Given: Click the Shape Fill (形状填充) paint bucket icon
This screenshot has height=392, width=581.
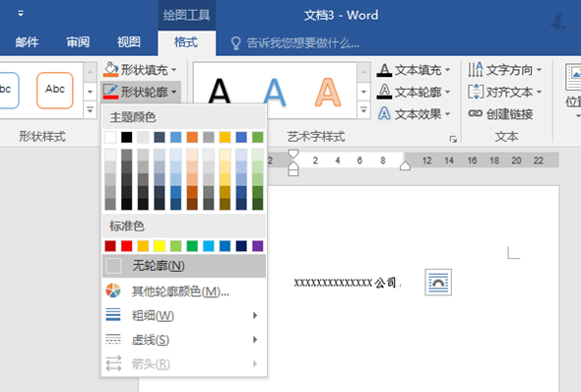Looking at the screenshot, I should (110, 69).
